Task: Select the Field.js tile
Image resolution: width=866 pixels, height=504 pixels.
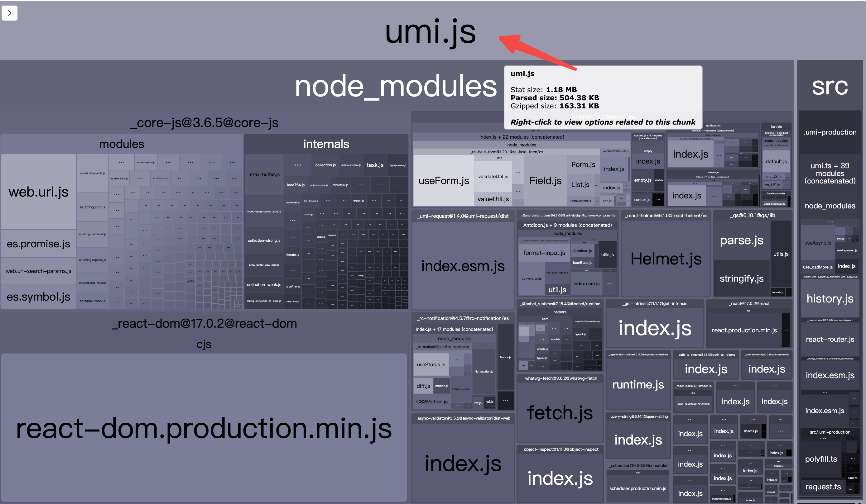Action: pyautogui.click(x=545, y=181)
